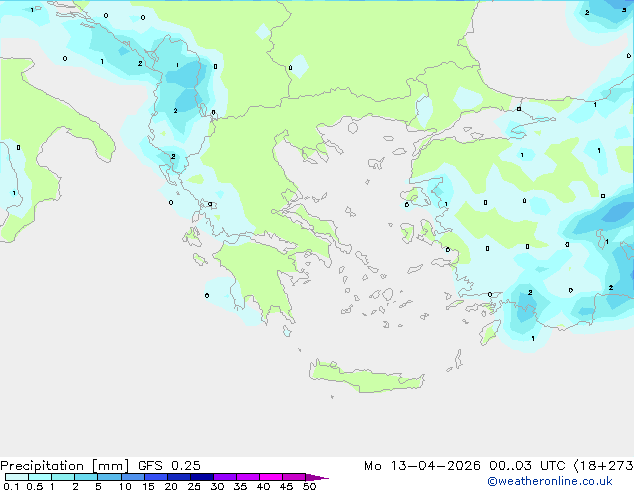Click the legend swatch between 45 and 50
Screen dimensions: 634x490
pyautogui.click(x=294, y=477)
